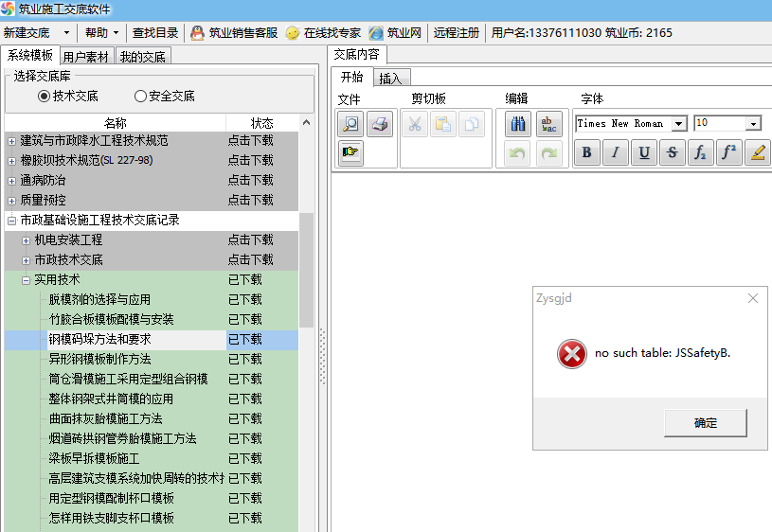Click the superscript button
The image size is (772, 532).
tap(728, 153)
